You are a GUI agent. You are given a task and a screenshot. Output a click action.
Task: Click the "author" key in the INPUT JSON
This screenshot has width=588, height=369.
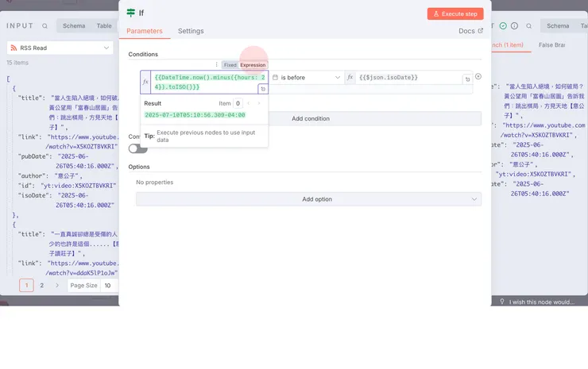(x=31, y=175)
